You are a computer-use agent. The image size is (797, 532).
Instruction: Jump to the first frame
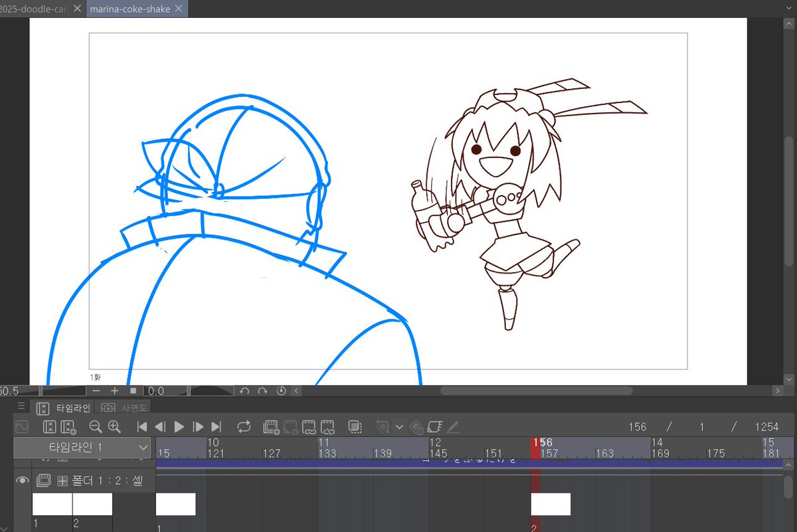click(141, 427)
